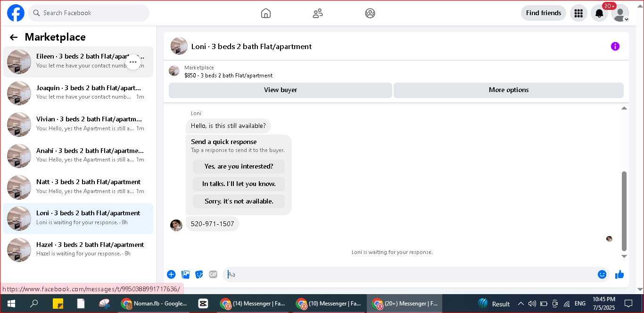Open the notifications bell

(599, 13)
